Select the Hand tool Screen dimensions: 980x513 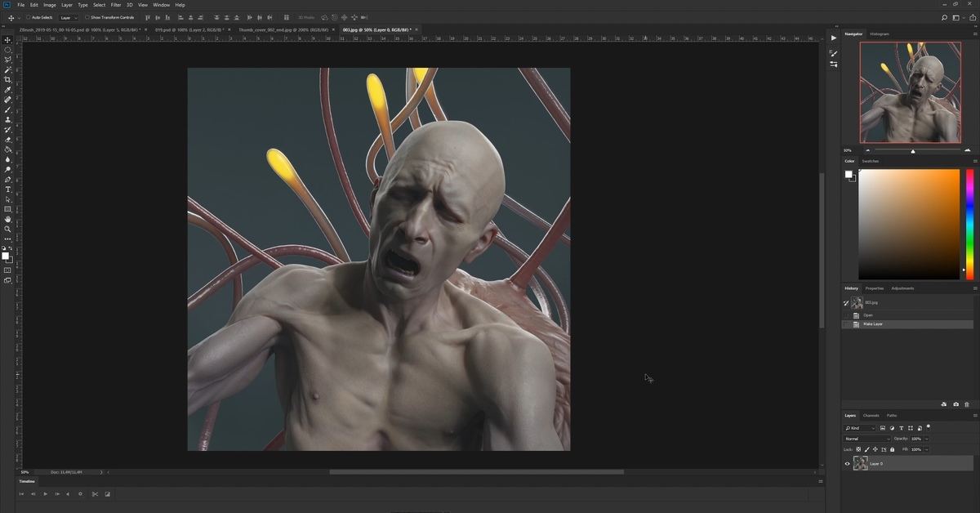(x=8, y=219)
